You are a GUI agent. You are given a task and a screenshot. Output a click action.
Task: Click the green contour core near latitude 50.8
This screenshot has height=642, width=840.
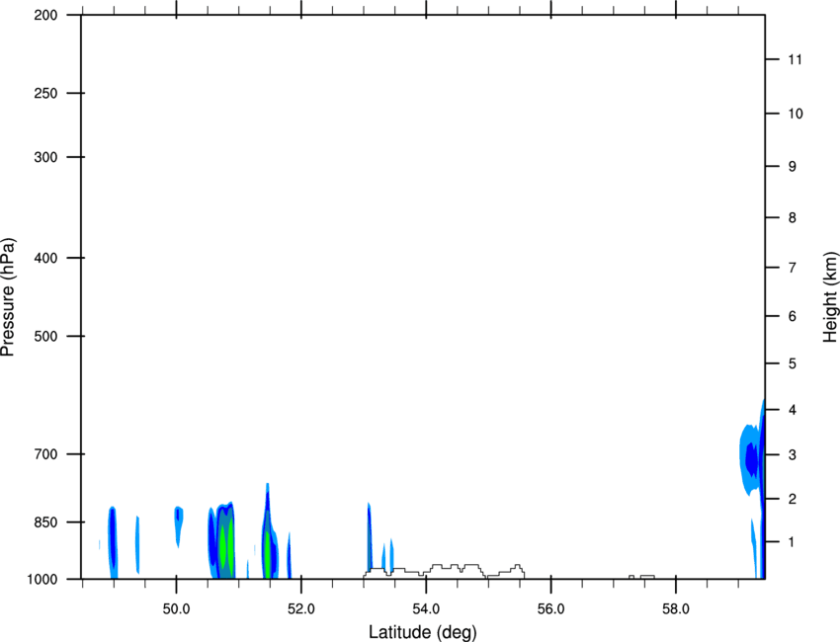coord(223,546)
